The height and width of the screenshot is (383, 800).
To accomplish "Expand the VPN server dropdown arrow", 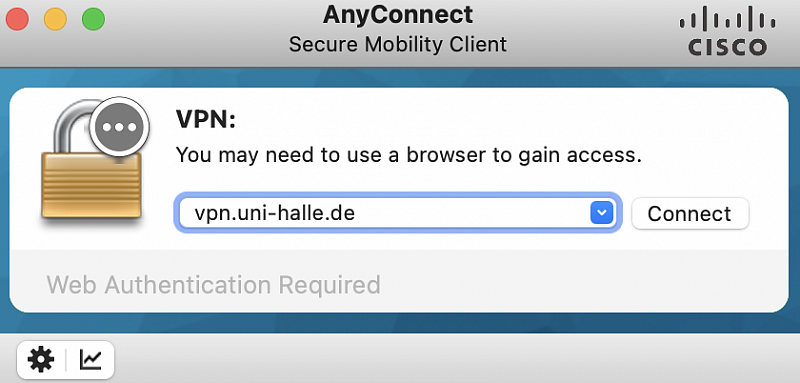I will [602, 213].
